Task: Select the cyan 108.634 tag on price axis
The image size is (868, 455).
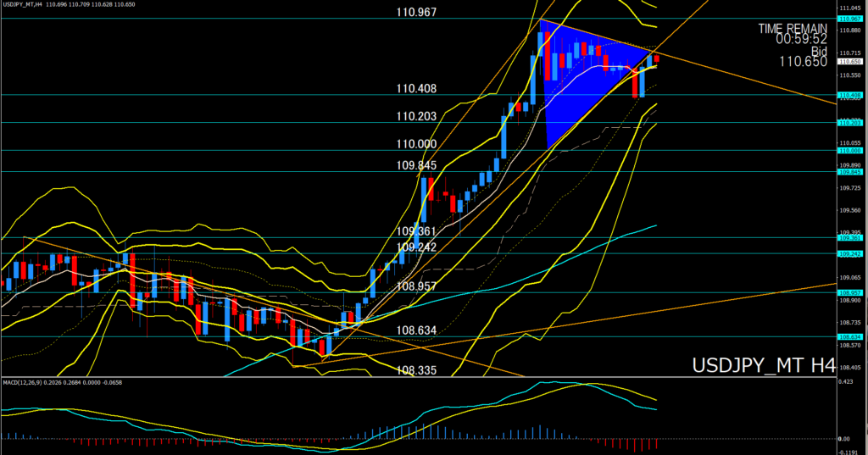Action: [850, 336]
